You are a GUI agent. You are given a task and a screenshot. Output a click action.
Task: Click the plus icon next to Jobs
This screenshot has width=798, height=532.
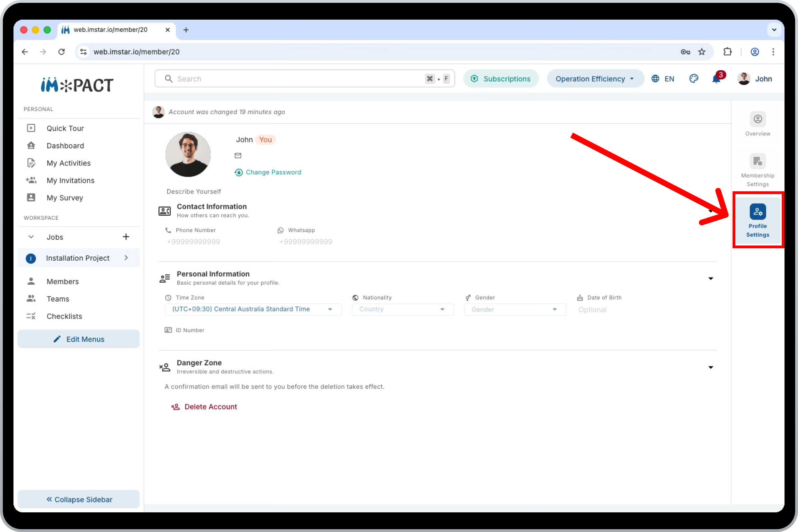coord(126,237)
